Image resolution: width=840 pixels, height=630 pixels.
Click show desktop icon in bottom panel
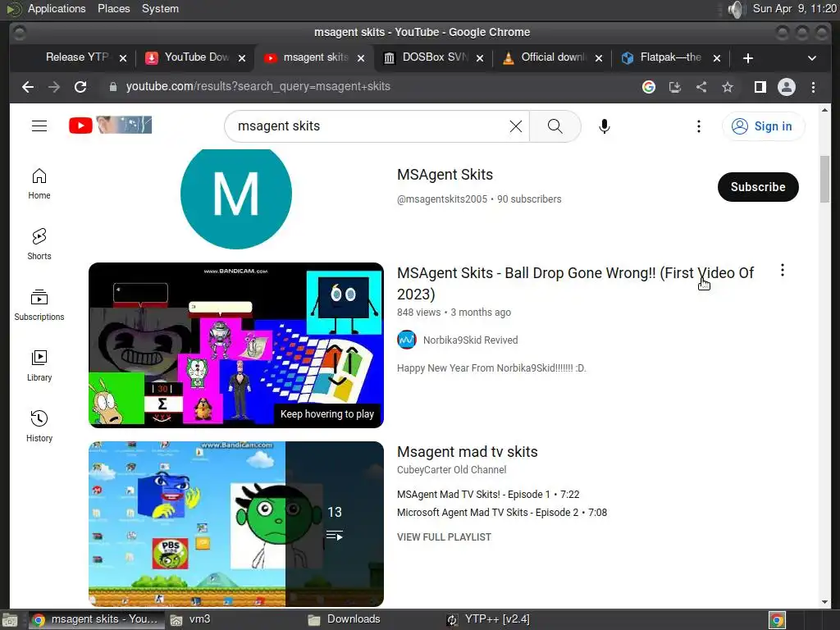click(10, 620)
